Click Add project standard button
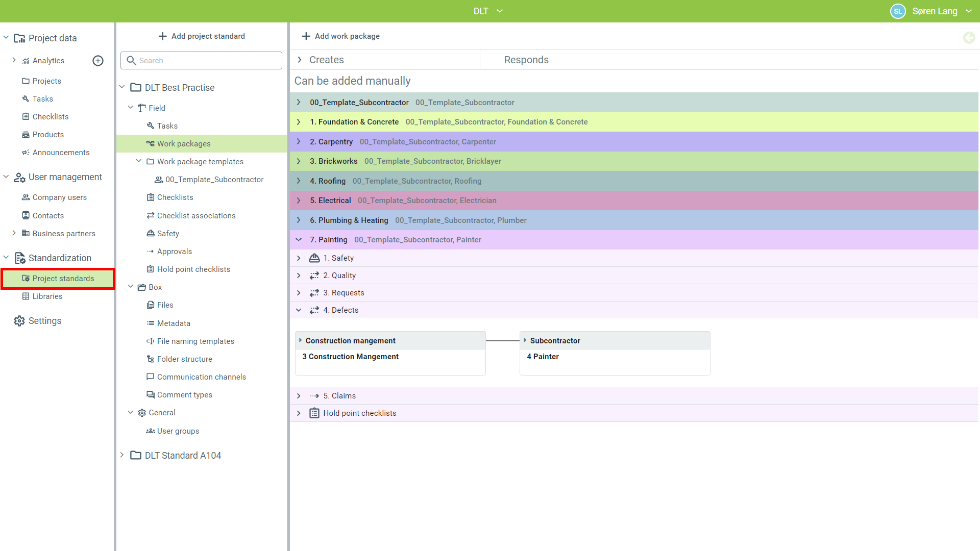The width and height of the screenshot is (980, 551). [x=202, y=36]
